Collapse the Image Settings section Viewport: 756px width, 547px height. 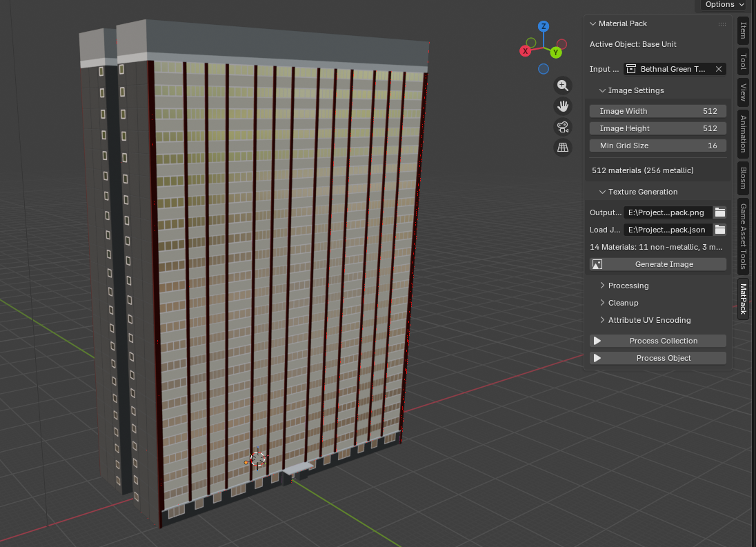click(x=635, y=90)
